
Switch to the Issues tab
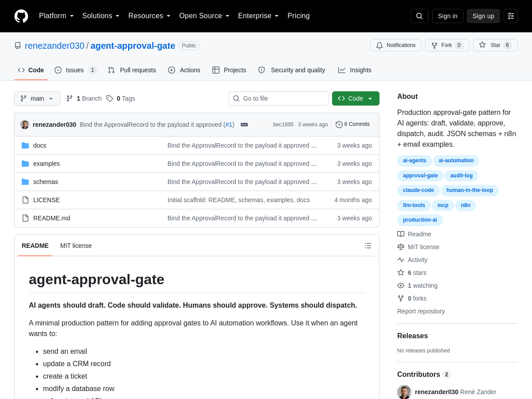coord(76,70)
